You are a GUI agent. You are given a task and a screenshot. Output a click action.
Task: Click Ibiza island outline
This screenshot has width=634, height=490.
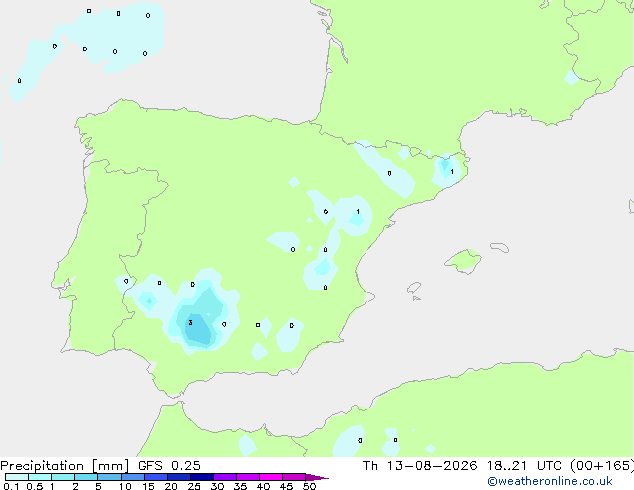[x=414, y=288]
